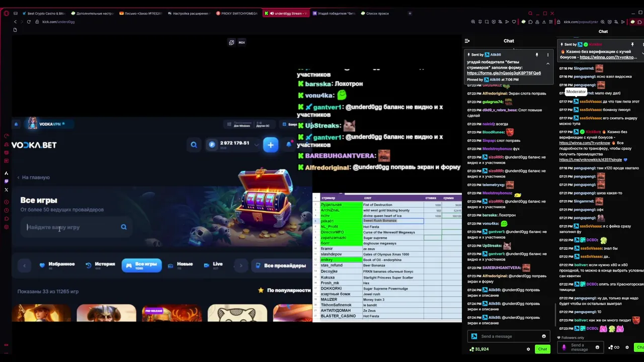Select the 'История' category tab
Screen dimensions: 644x362
(x=101, y=265)
